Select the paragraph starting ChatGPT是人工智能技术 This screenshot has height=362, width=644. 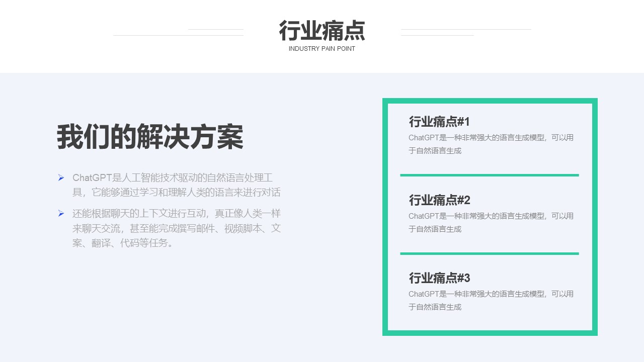pos(177,185)
